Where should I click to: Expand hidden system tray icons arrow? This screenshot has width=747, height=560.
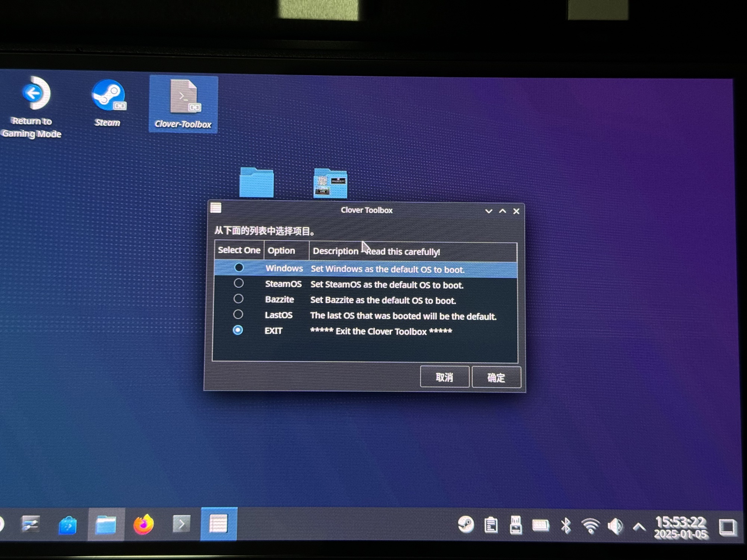(x=639, y=527)
